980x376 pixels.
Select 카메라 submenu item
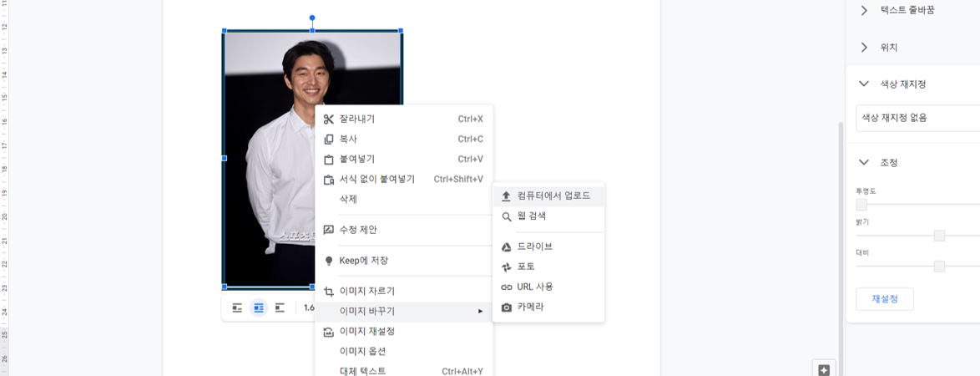(x=548, y=307)
